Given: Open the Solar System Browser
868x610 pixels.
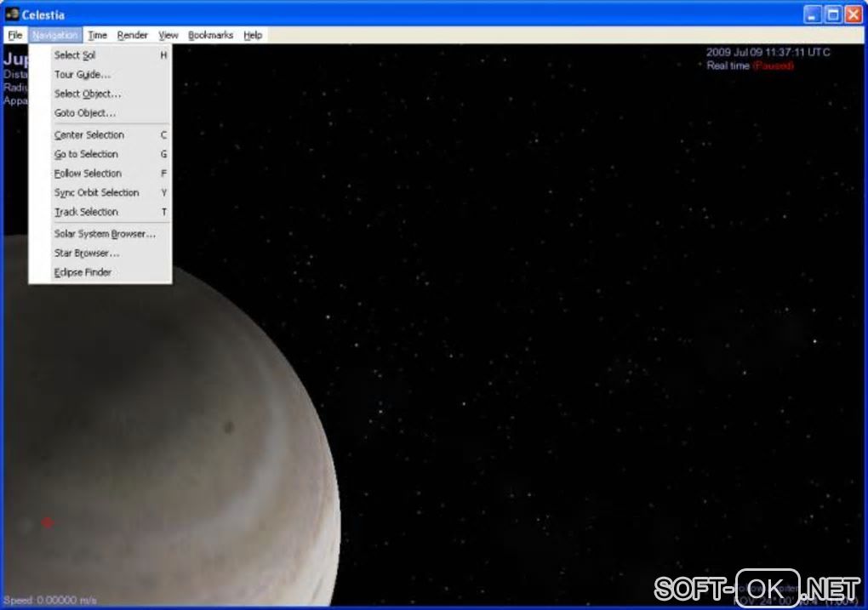Looking at the screenshot, I should point(105,234).
